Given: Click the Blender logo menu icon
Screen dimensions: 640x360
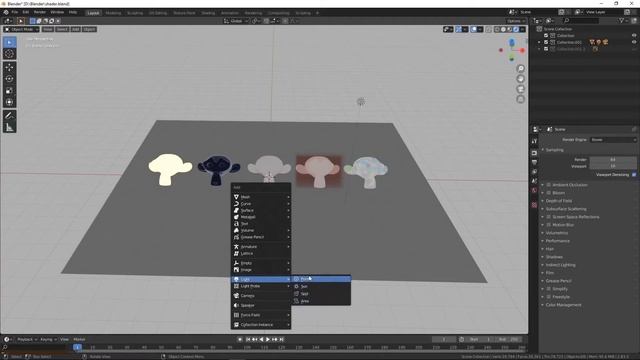Looking at the screenshot, I should 6,12.
